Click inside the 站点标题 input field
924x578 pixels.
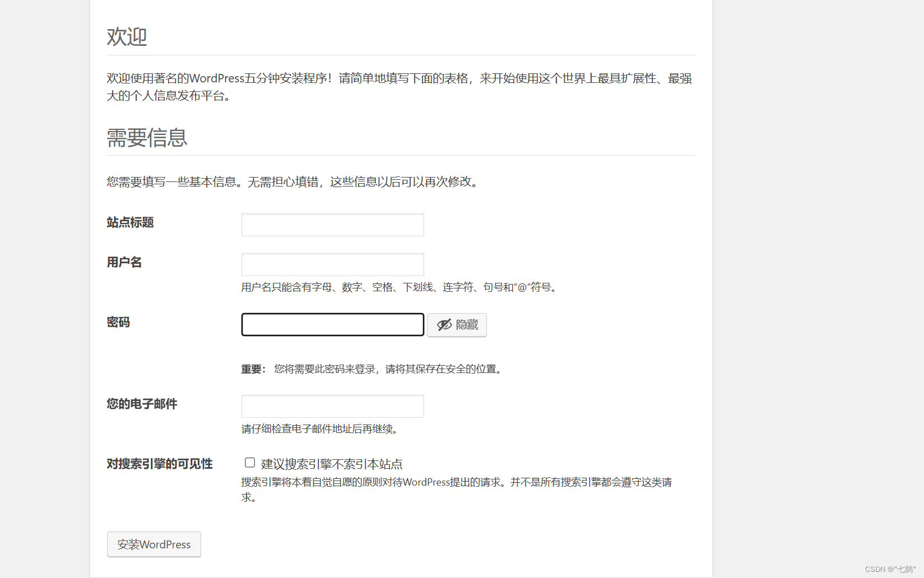[x=332, y=225]
